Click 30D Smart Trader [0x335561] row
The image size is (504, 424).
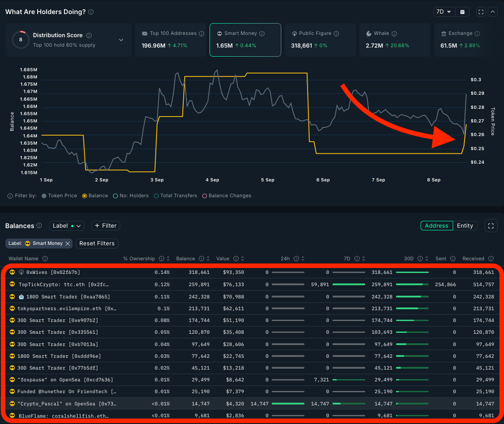252,332
